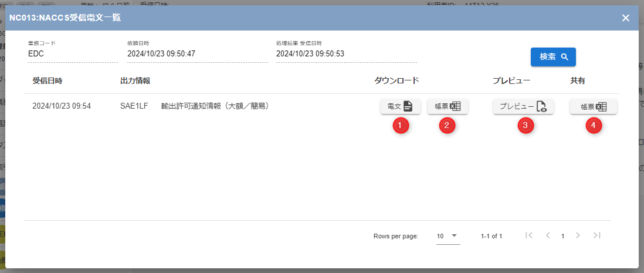Screen dimensions: 644x273
Task: Jump to the last page of results
Action: coord(597,236)
